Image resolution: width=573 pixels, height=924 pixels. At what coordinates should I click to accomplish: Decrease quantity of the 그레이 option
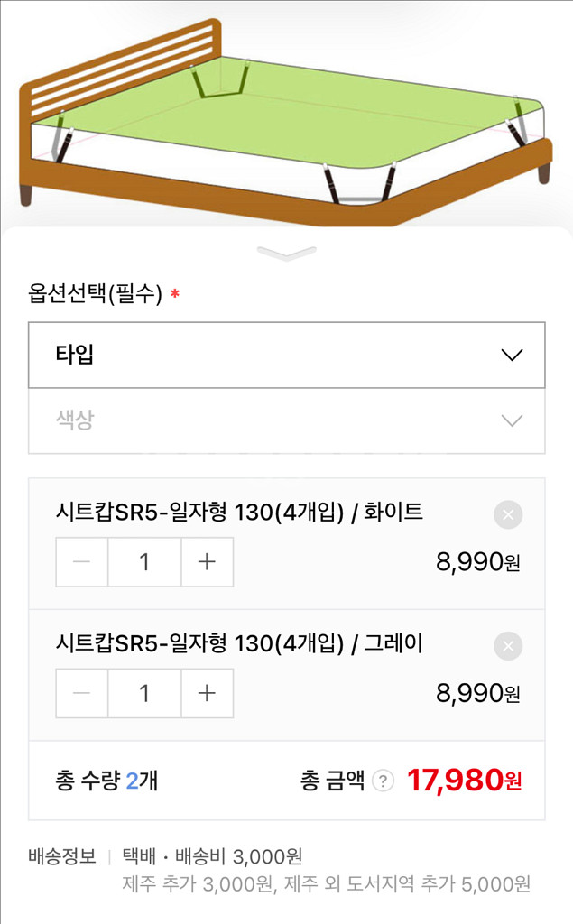[82, 693]
